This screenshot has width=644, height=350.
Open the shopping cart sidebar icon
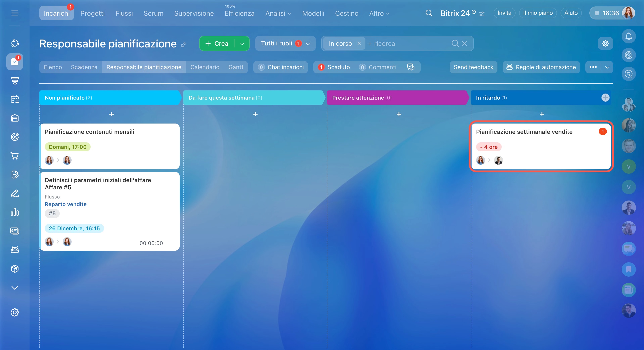click(15, 156)
